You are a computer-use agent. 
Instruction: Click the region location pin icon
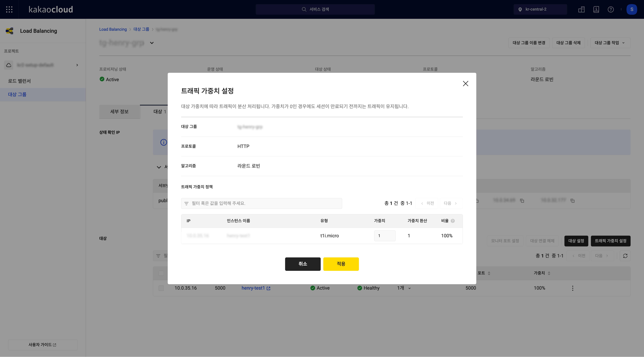pos(520,9)
